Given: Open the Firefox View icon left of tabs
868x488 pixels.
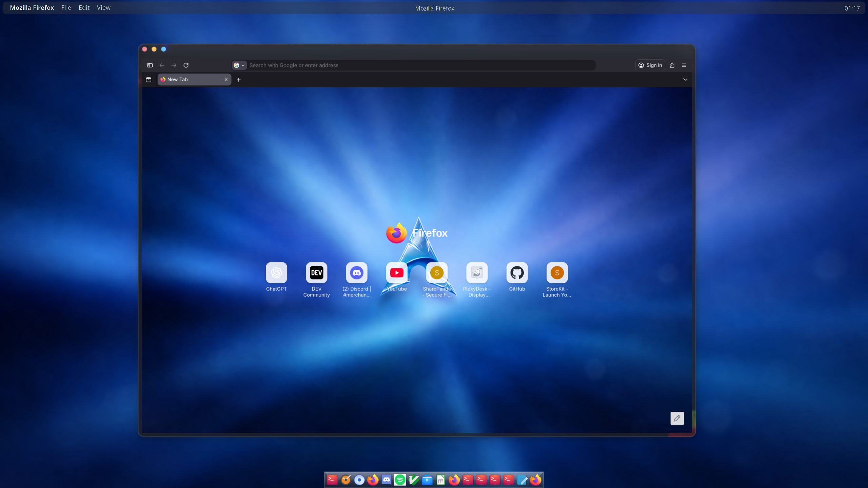Looking at the screenshot, I should tap(149, 79).
